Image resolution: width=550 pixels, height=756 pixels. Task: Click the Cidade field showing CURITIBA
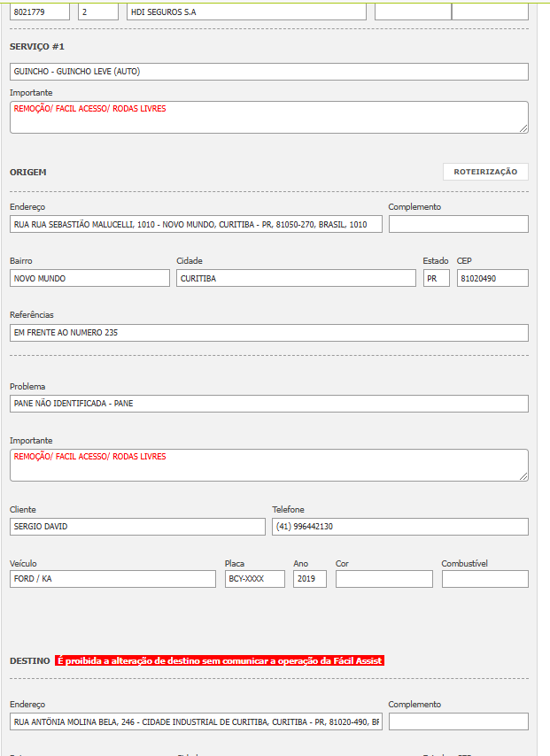(x=296, y=278)
